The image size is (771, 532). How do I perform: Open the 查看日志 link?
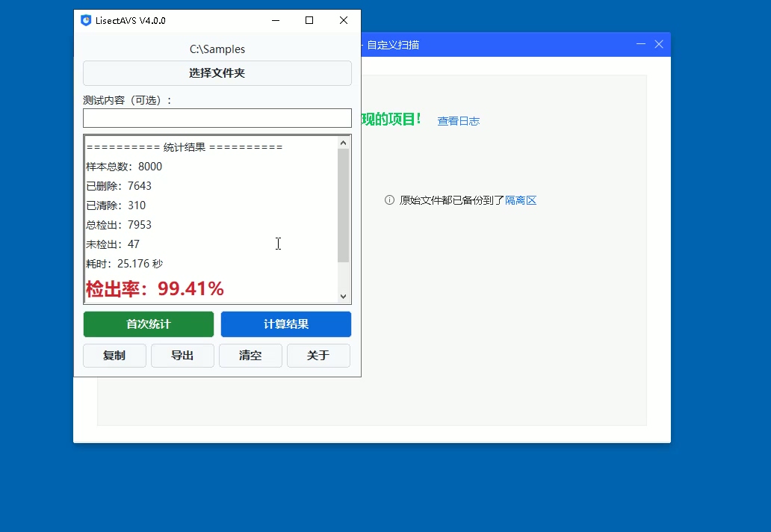pyautogui.click(x=458, y=121)
